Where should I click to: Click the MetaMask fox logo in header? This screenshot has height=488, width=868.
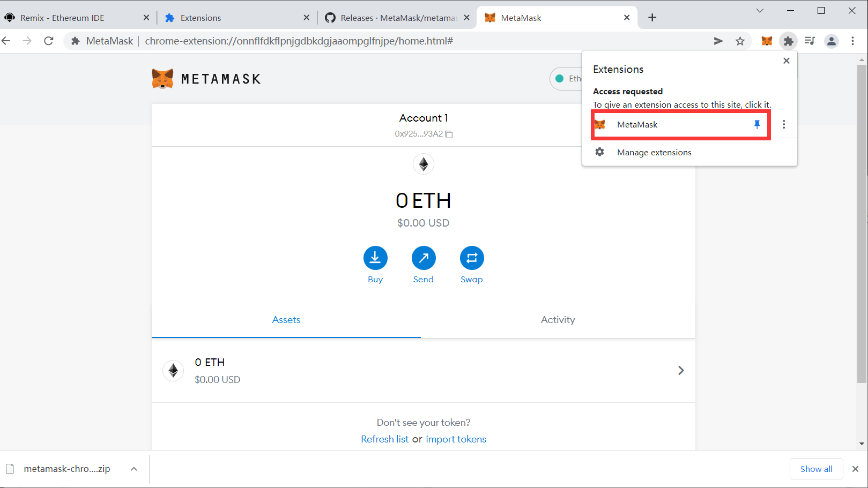coord(162,79)
